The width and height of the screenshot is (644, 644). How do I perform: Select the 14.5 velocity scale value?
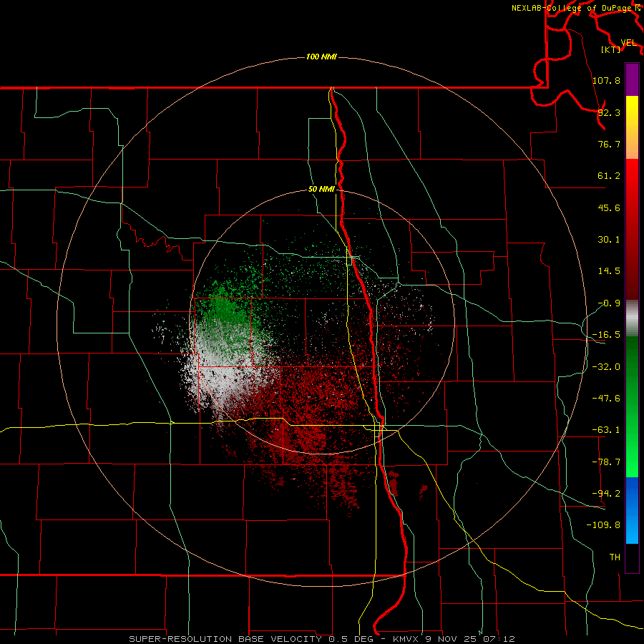click(609, 271)
